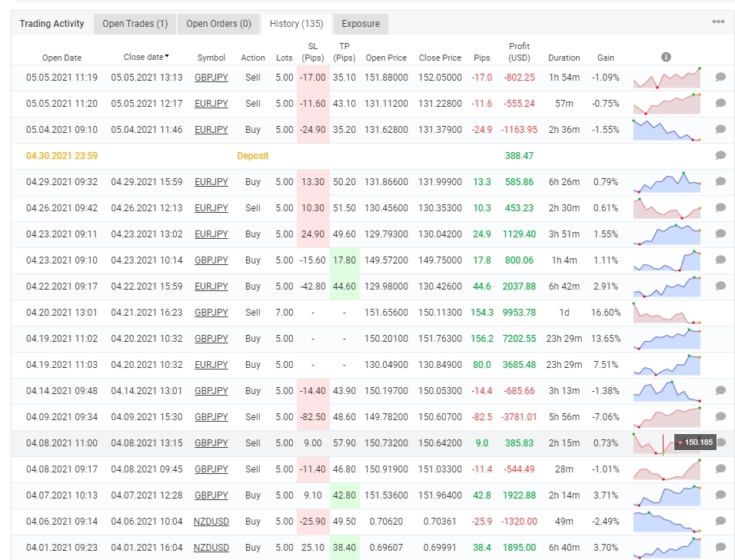Switch to Open Trades (1) tab
The height and width of the screenshot is (560, 735).
tap(135, 24)
